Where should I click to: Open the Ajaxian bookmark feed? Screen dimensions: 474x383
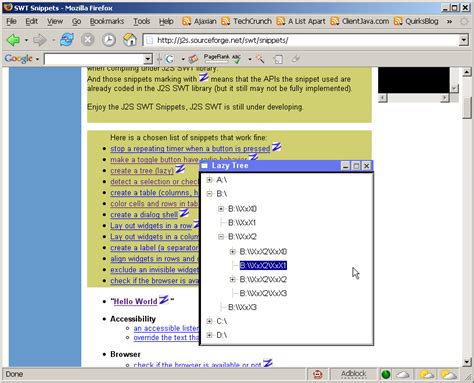pyautogui.click(x=199, y=21)
